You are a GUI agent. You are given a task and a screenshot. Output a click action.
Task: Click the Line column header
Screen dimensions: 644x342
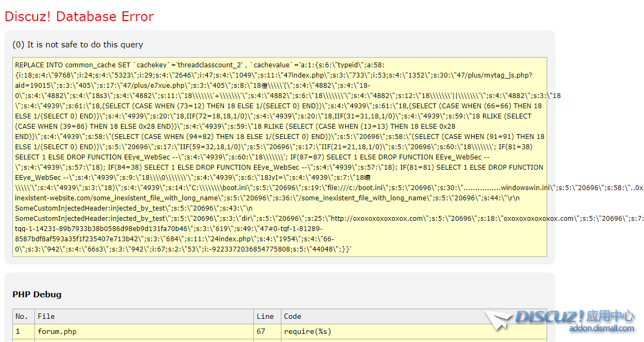pyautogui.click(x=265, y=316)
